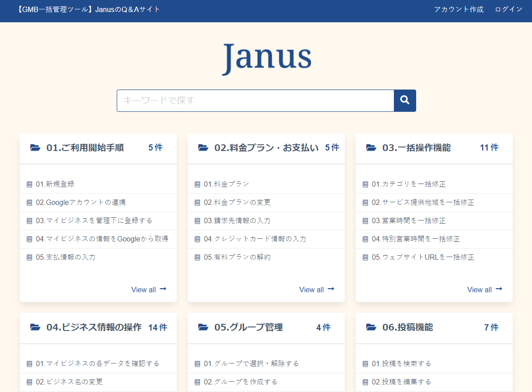Click folder icon beside 01.ご利用開始手順
Image resolution: width=532 pixels, height=392 pixels.
(x=35, y=147)
